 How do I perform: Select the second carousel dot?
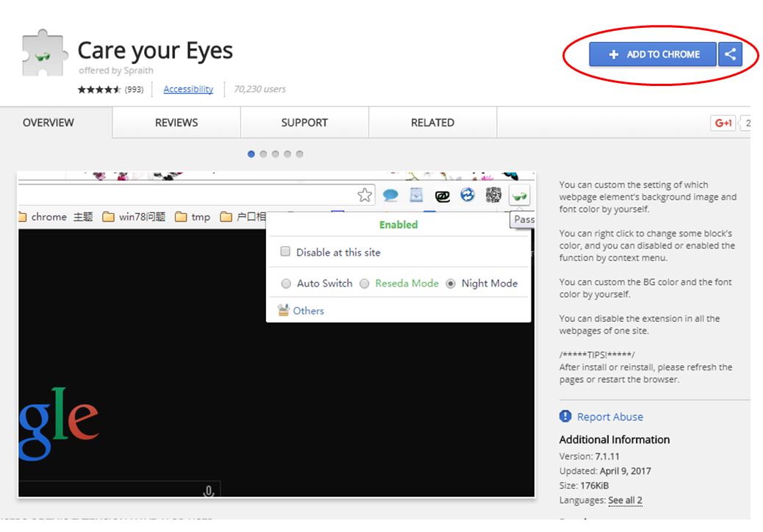click(263, 154)
